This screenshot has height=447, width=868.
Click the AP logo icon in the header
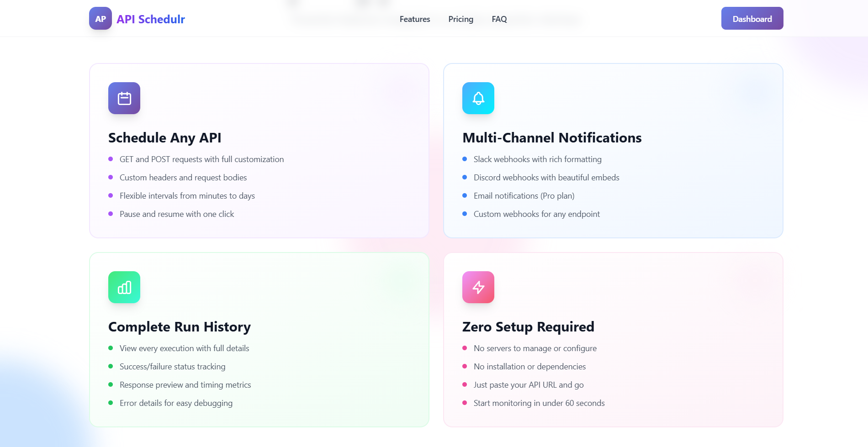[101, 19]
